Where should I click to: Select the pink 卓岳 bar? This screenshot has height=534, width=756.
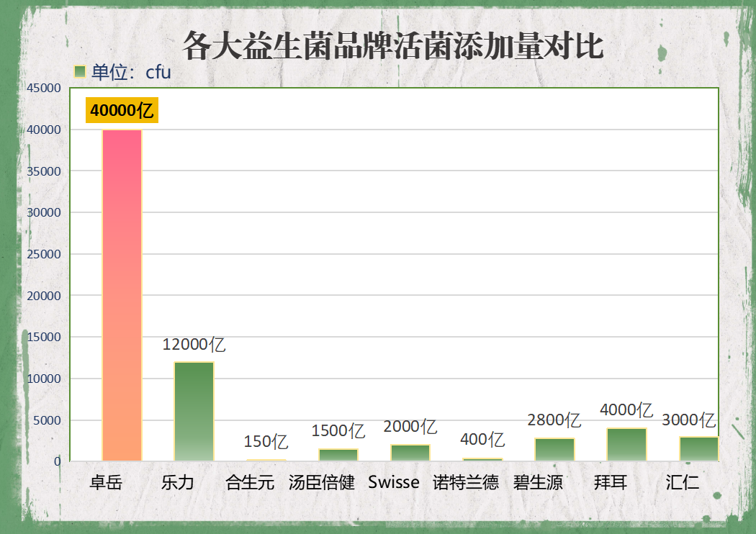[x=122, y=295]
